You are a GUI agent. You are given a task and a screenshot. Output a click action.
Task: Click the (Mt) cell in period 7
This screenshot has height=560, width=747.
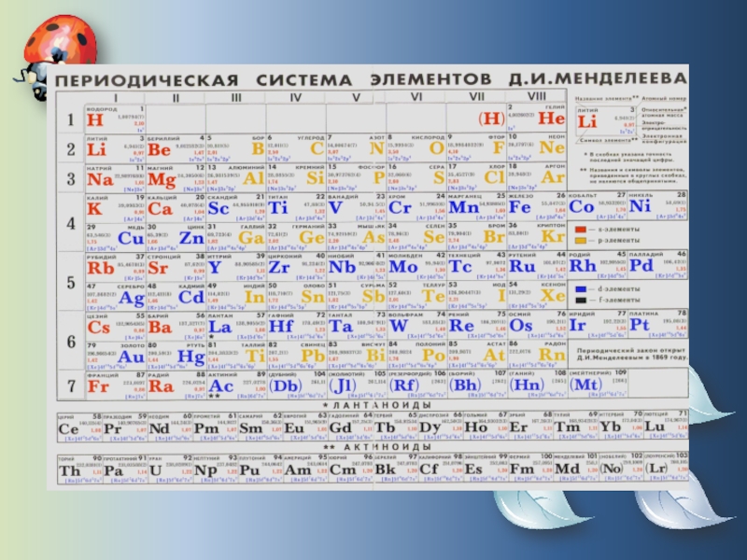click(597, 384)
